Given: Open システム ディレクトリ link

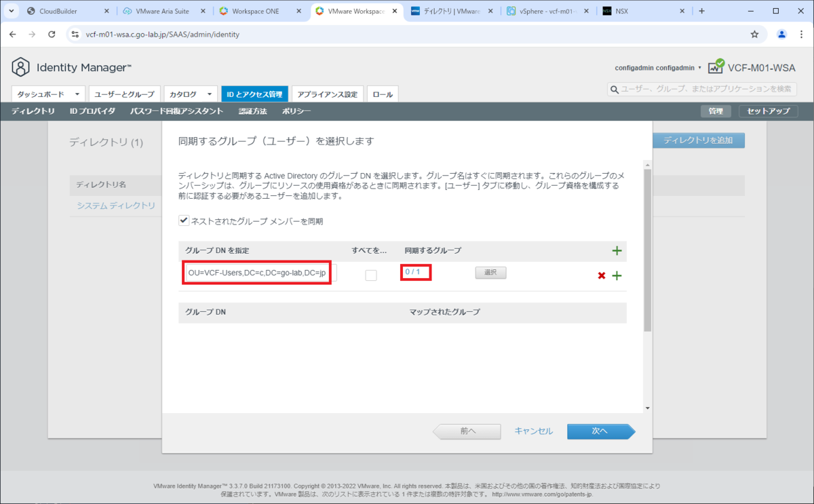Looking at the screenshot, I should 116,206.
